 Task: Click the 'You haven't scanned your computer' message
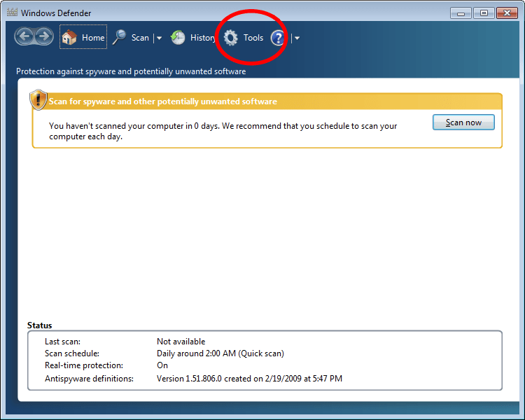pos(223,131)
